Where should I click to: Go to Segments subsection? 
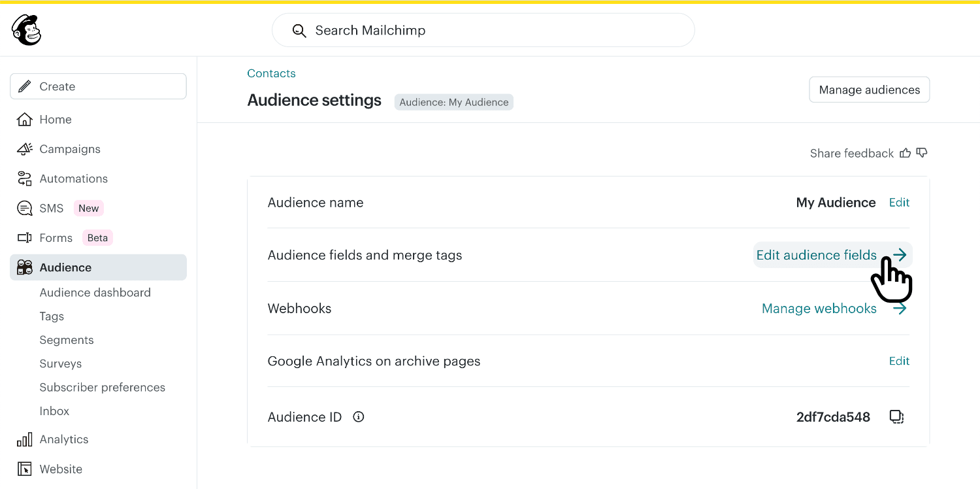67,340
